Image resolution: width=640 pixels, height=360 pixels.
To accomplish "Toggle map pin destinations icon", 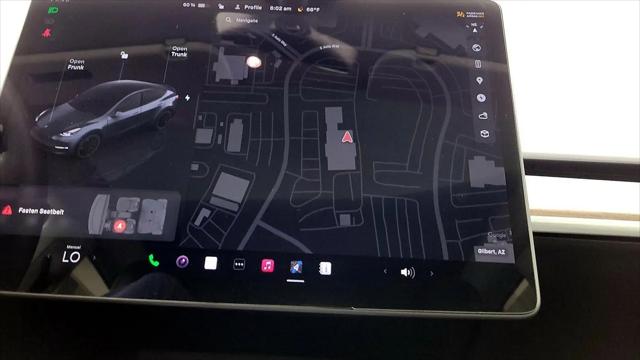I will point(480,80).
